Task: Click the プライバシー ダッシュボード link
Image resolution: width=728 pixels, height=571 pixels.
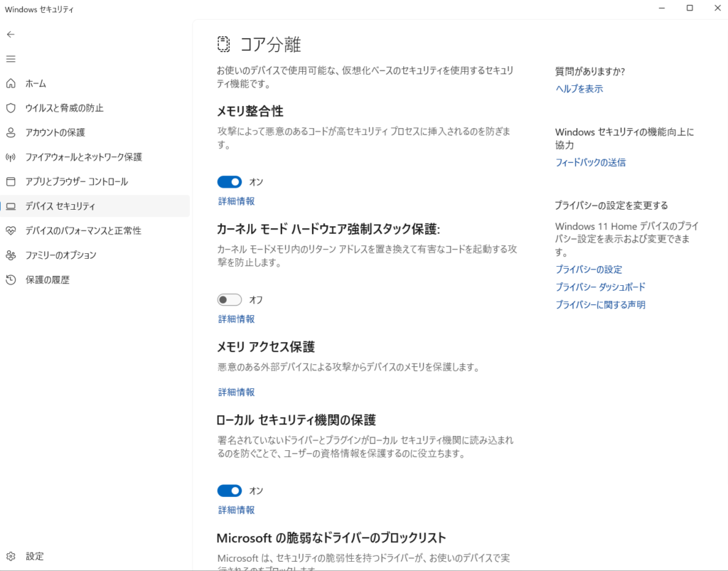Action: pos(600,287)
